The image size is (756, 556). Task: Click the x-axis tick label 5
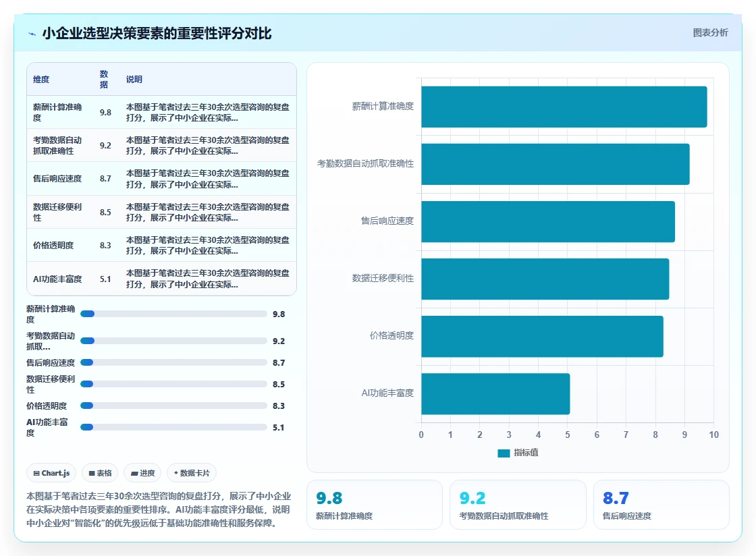[568, 435]
